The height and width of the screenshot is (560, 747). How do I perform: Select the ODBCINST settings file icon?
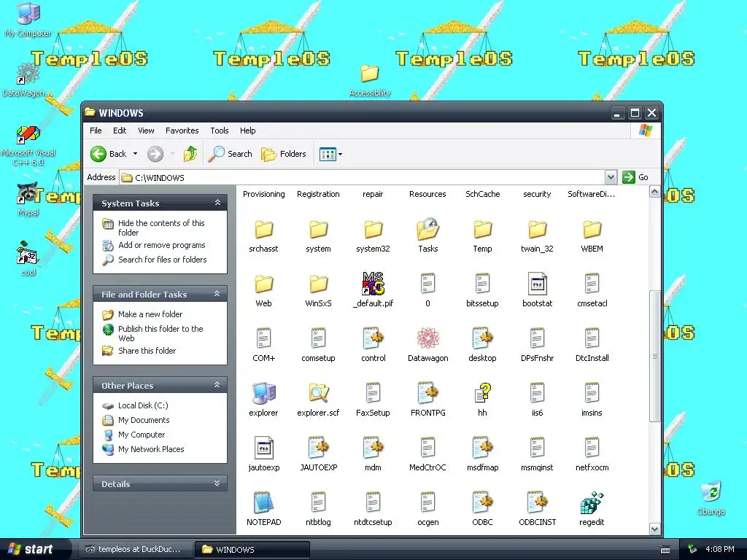pos(537,503)
